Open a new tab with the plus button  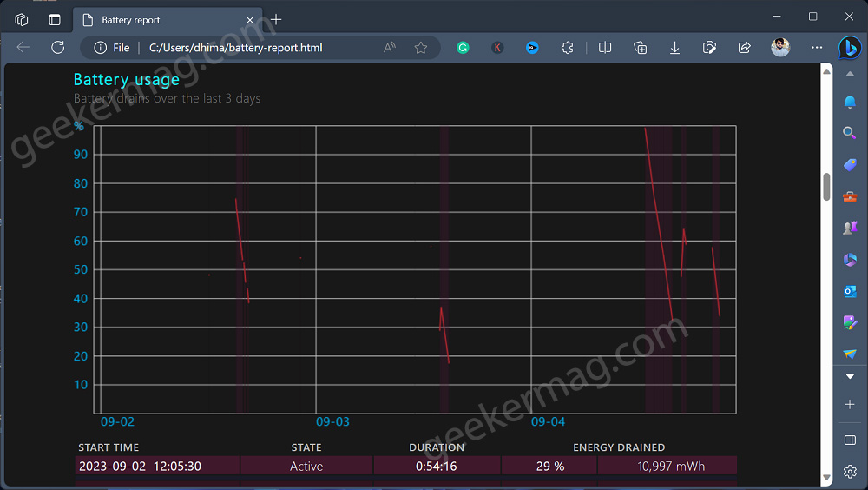(276, 19)
